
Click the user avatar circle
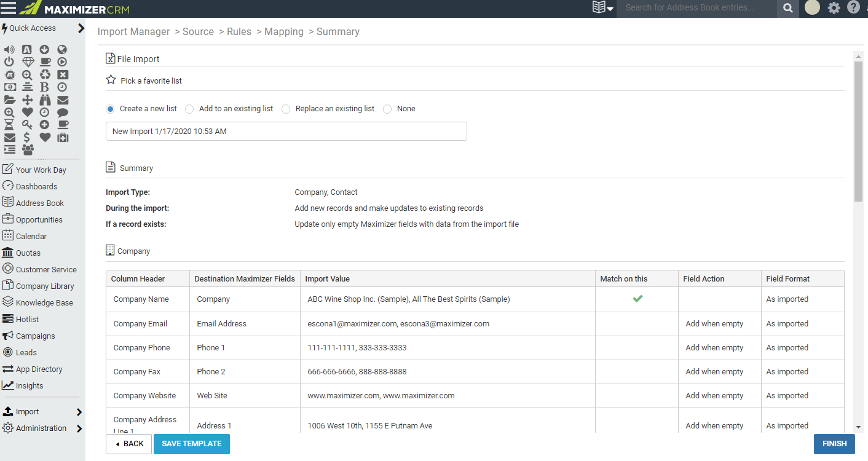click(x=812, y=7)
